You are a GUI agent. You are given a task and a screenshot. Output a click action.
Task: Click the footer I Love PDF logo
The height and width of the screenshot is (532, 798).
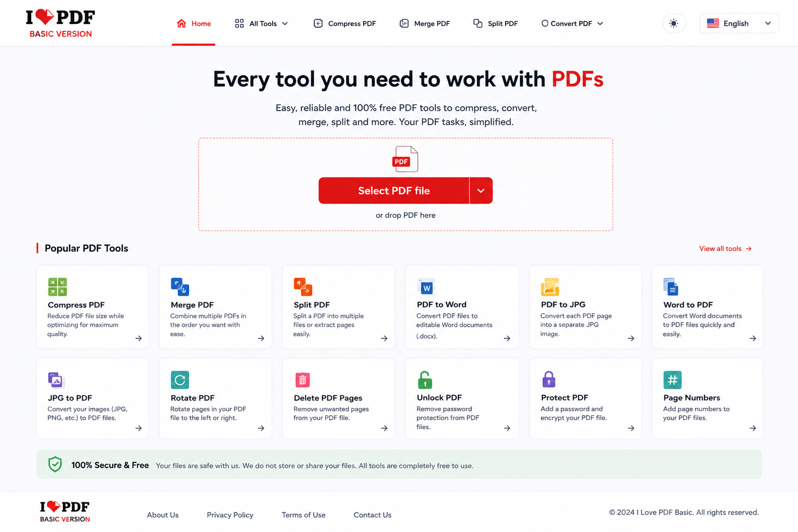(x=65, y=511)
